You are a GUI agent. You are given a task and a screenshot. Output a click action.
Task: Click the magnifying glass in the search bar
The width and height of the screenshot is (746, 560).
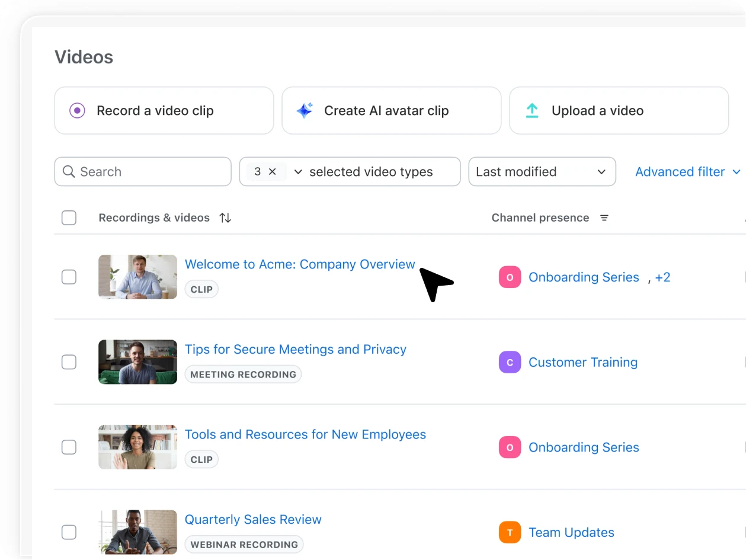pos(69,171)
